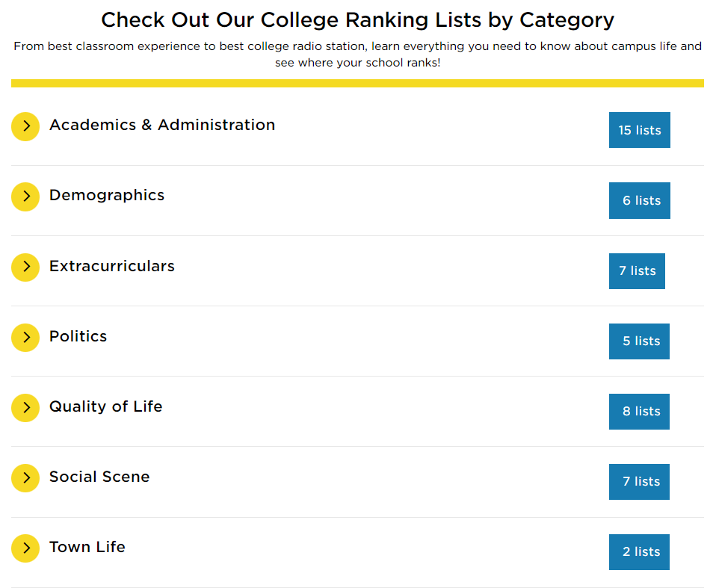Expand the Demographics chevron icon
Screen dimensions: 716x588
coord(25,196)
